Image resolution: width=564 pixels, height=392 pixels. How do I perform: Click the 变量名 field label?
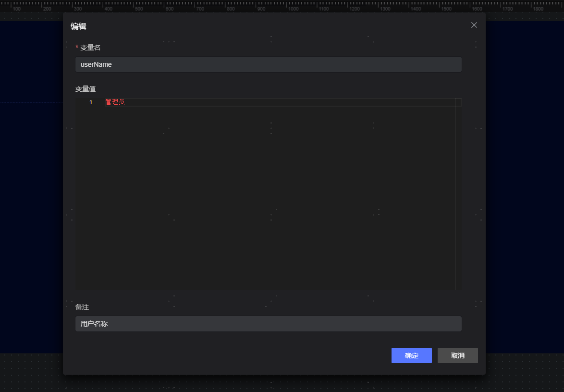coord(90,48)
